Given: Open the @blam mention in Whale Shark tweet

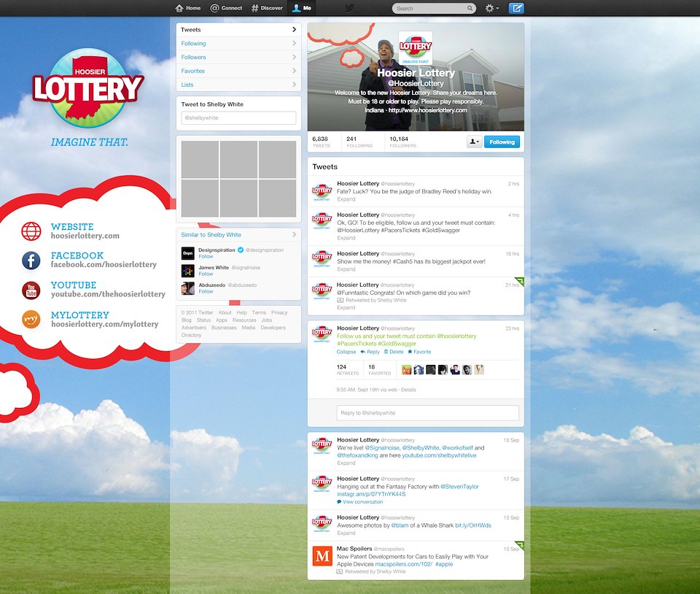Looking at the screenshot, I should (400, 525).
